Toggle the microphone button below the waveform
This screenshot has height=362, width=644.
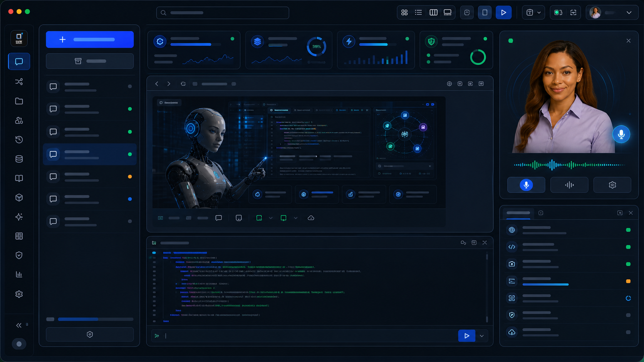[526, 185]
